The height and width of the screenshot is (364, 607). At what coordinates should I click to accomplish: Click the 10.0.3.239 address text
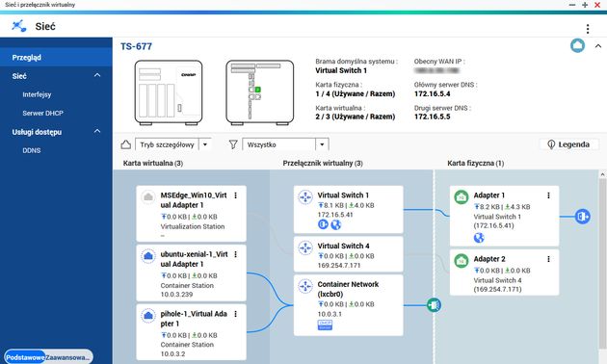tap(176, 295)
